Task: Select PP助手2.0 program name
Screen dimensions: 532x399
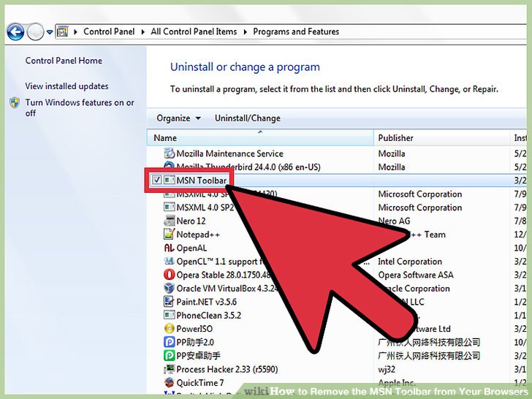Action: (x=195, y=342)
